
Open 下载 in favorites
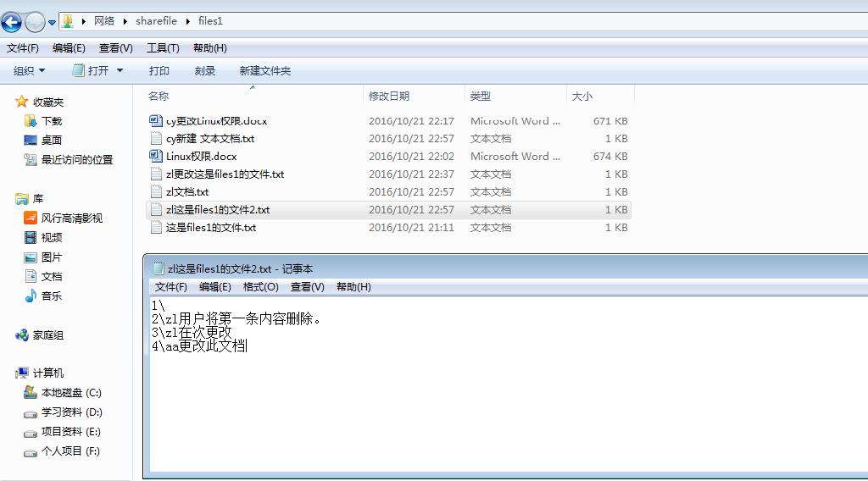click(52, 121)
